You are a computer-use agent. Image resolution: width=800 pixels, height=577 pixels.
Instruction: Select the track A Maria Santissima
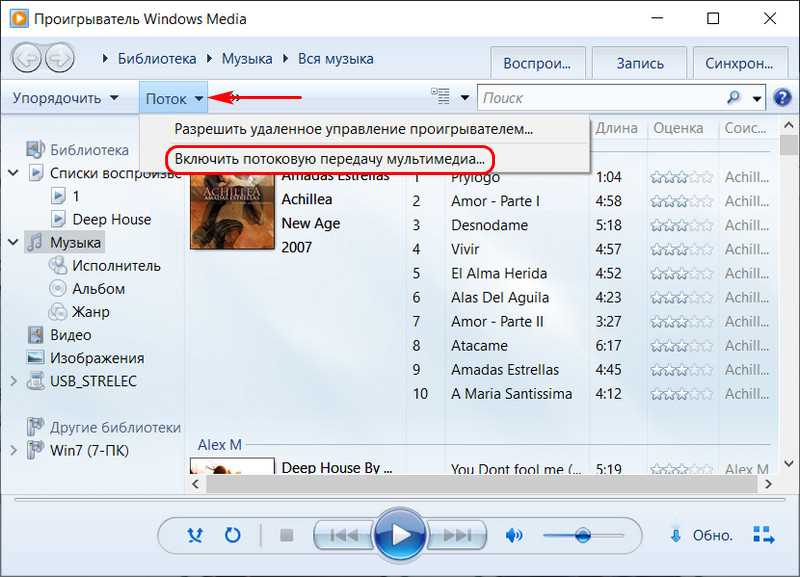tap(511, 394)
